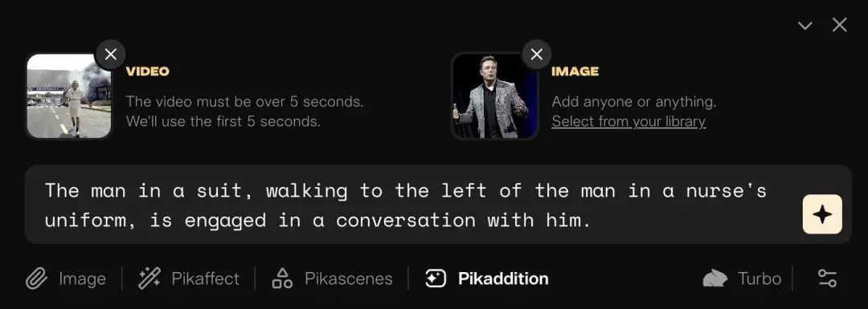Click the video thumbnail of nurse
The height and width of the screenshot is (309, 868).
pyautogui.click(x=69, y=96)
